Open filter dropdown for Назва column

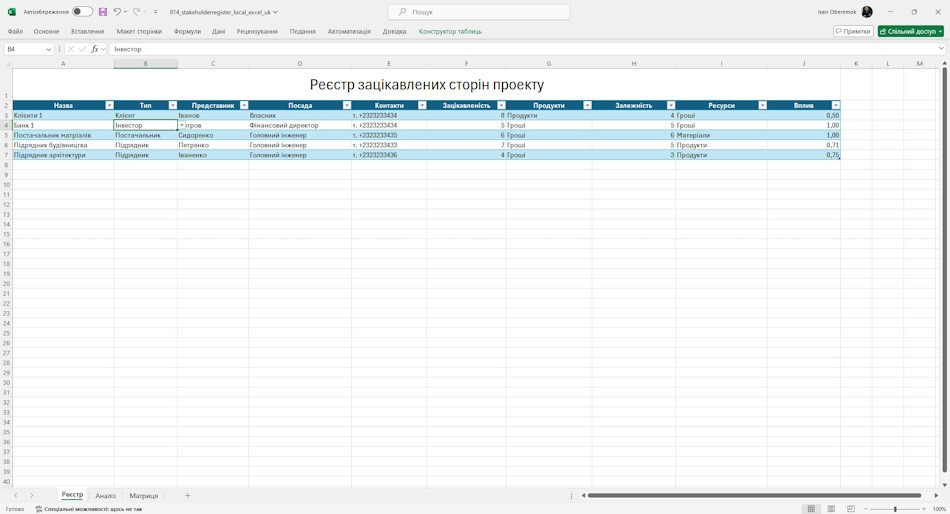[x=109, y=105]
